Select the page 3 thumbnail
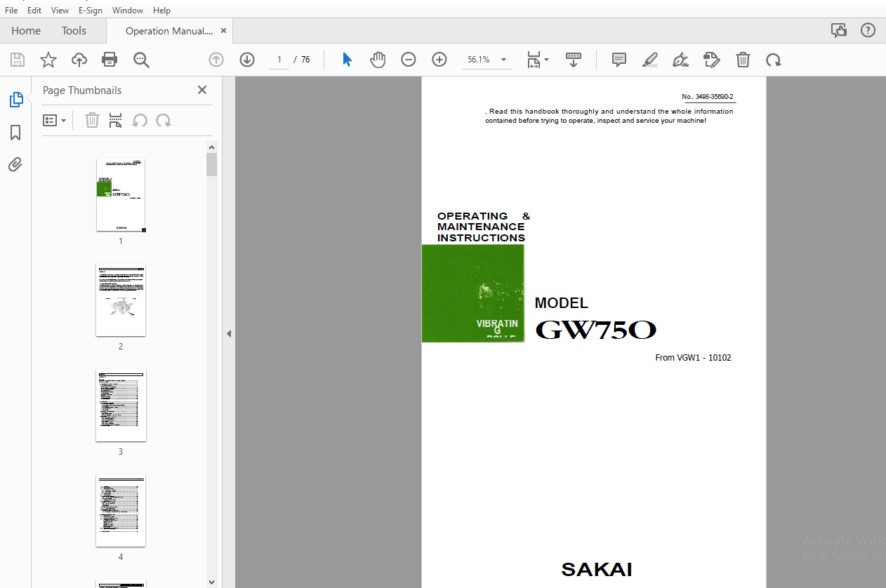The width and height of the screenshot is (886, 588). click(121, 406)
